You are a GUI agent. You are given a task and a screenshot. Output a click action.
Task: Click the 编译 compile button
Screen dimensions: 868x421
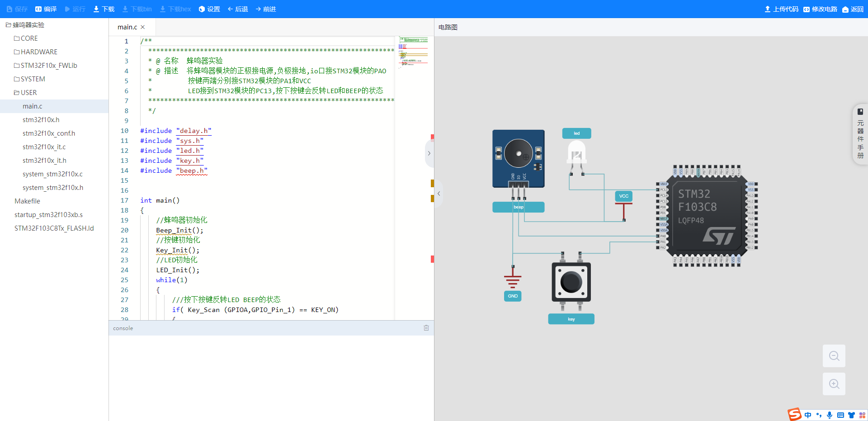[46, 9]
